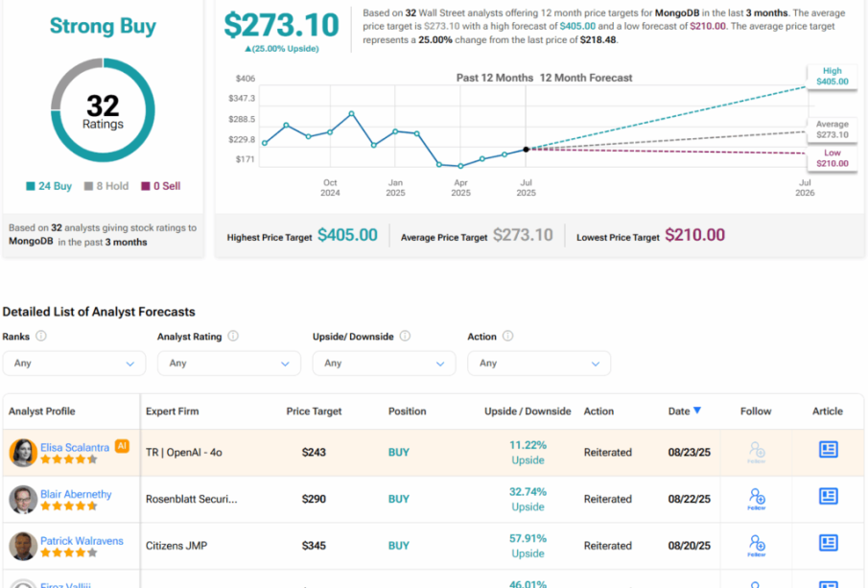This screenshot has width=868, height=588.
Task: Click the 25.00% Upside indicator
Action: click(x=282, y=49)
